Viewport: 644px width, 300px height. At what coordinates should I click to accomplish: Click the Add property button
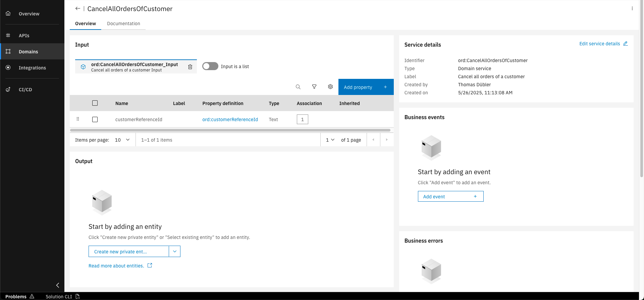(x=366, y=87)
